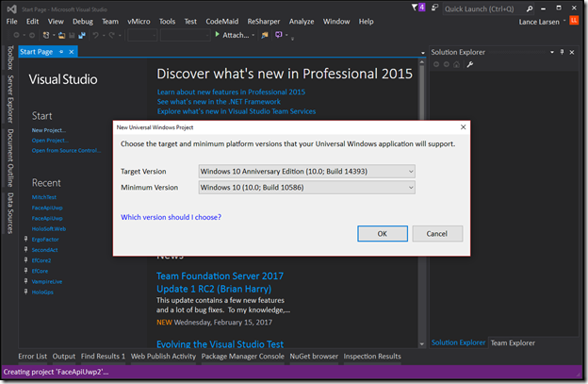Click the feedback icon beside Quick Launch
The width and height of the screenshot is (588, 384).
(x=434, y=8)
